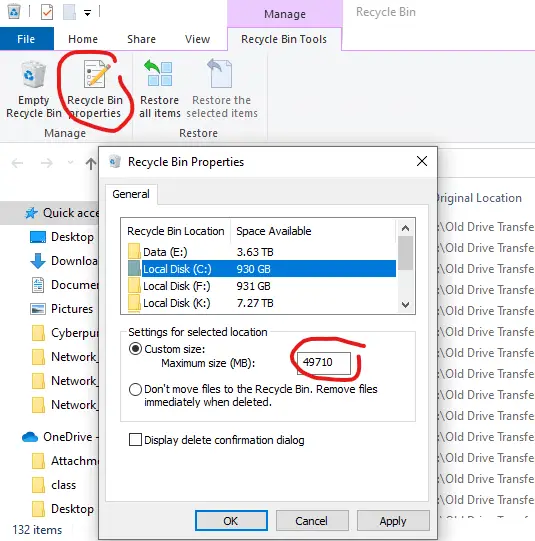Click the Recycle Bin Location column header
The image size is (535, 541).
(176, 231)
